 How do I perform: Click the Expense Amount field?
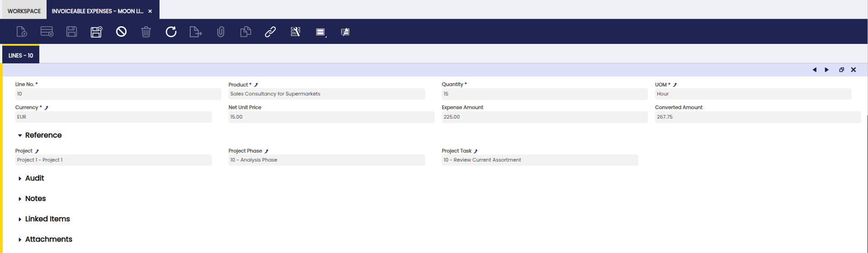544,117
